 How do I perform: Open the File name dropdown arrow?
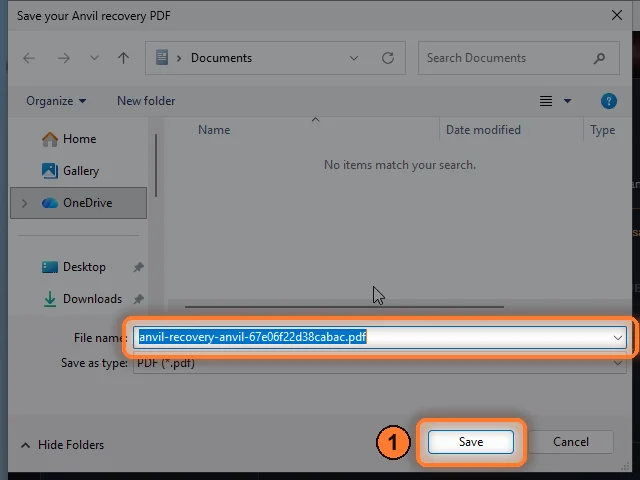point(618,338)
